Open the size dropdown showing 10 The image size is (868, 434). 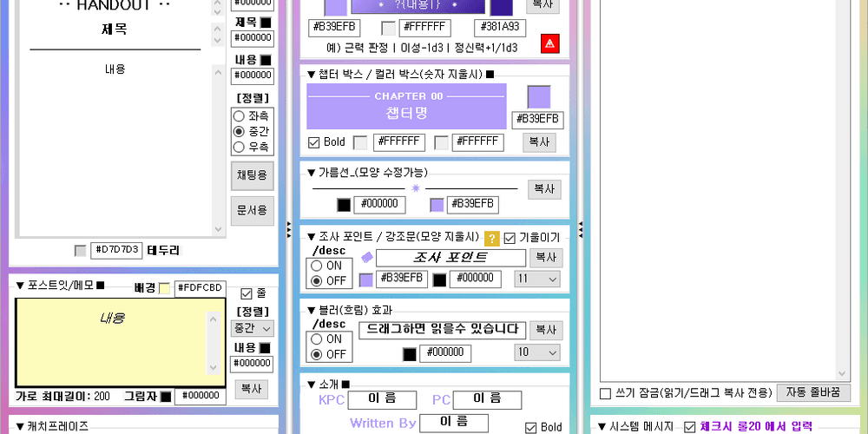(537, 352)
